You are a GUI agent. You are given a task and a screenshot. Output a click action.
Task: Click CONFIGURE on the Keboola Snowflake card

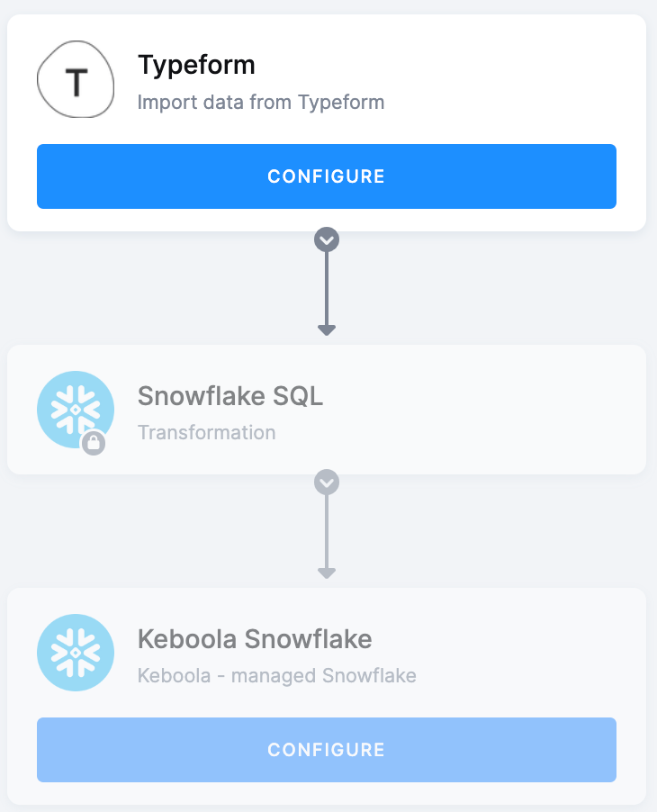[x=326, y=749]
